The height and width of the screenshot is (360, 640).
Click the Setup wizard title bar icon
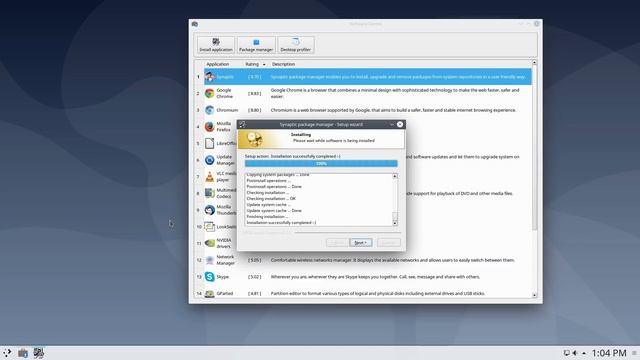pos(242,124)
